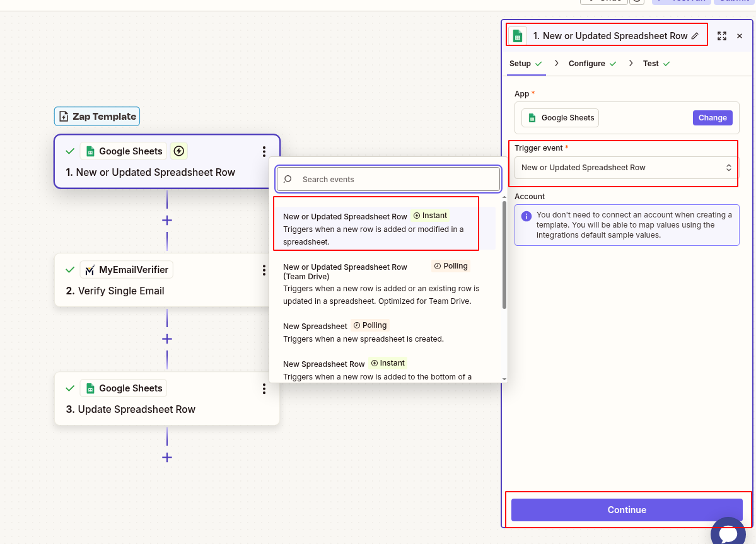Click the pencil icon to rename the trigger step

pyautogui.click(x=695, y=35)
